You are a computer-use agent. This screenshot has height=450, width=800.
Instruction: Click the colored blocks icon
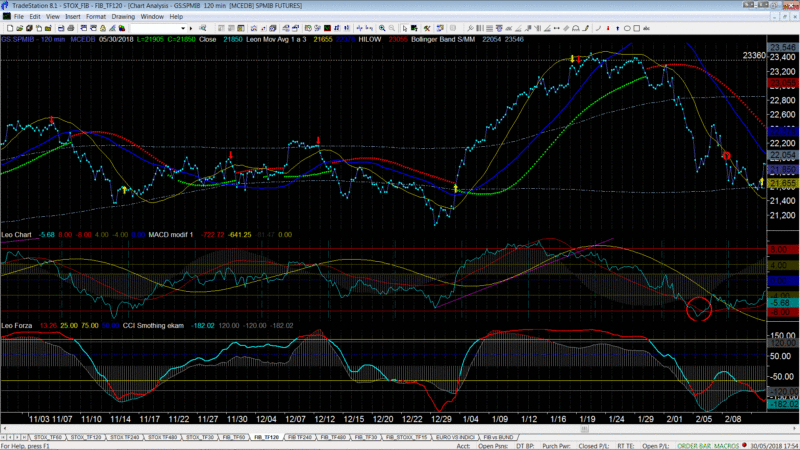[x=121, y=29]
